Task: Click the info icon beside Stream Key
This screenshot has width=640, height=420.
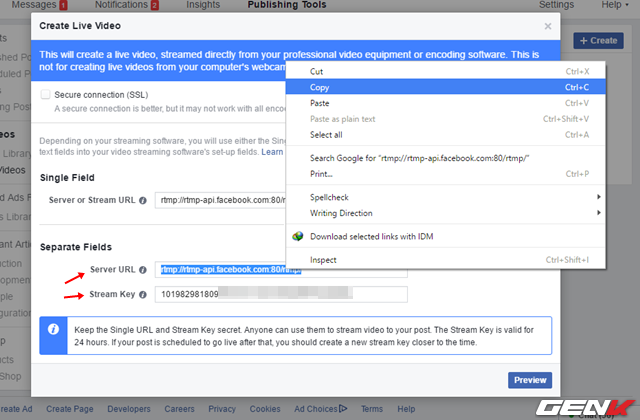Action: [x=142, y=295]
